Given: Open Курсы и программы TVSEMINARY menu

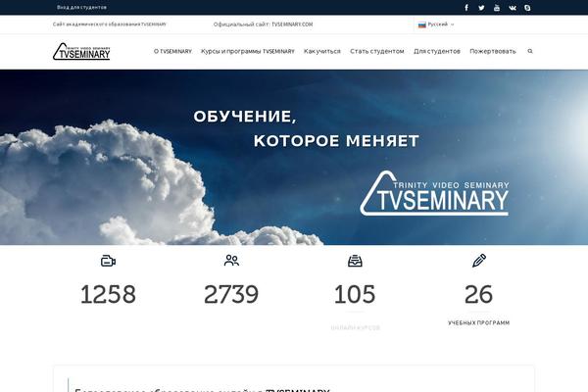Looking at the screenshot, I should pos(248,51).
